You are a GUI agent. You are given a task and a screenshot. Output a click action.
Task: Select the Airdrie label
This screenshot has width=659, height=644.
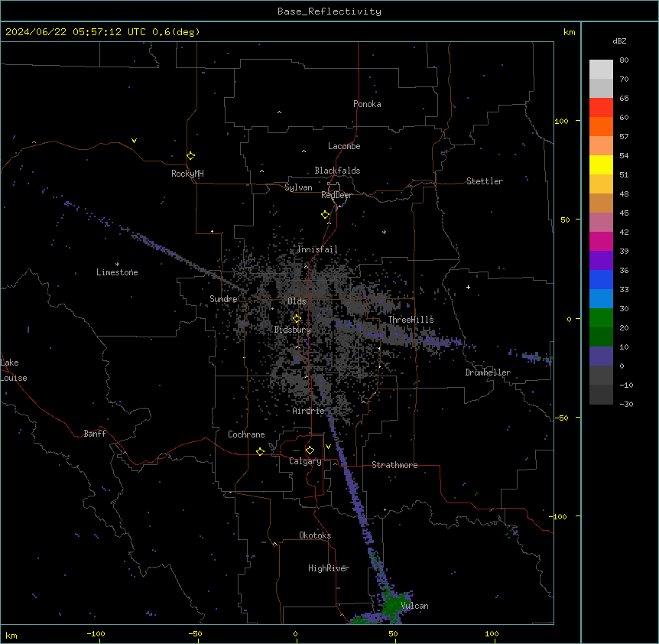tap(309, 411)
